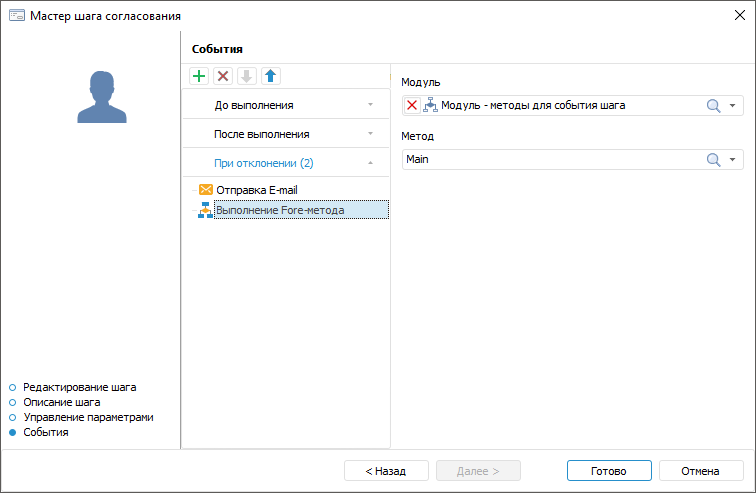Screen dimensions: 756x493
Task: Click the search magnifier in Модуль field
Action: pos(714,105)
